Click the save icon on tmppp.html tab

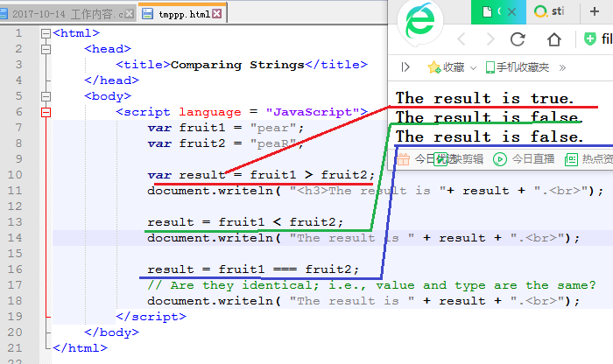pos(147,14)
